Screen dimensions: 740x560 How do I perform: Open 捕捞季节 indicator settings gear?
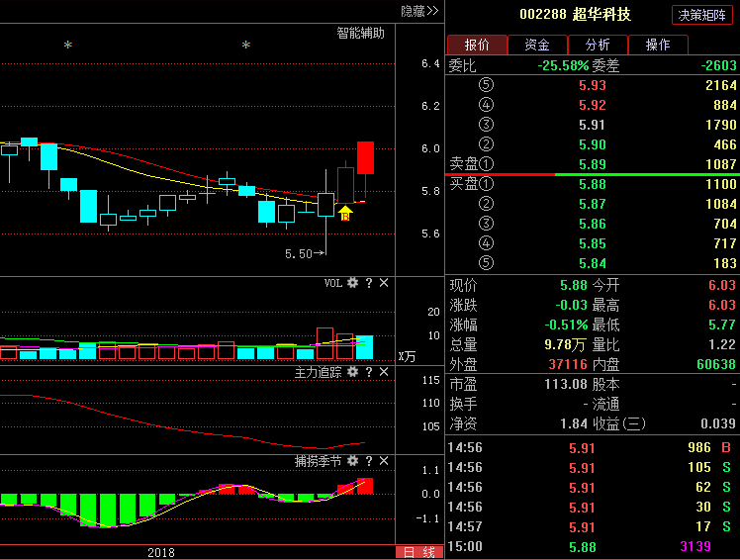tap(352, 461)
